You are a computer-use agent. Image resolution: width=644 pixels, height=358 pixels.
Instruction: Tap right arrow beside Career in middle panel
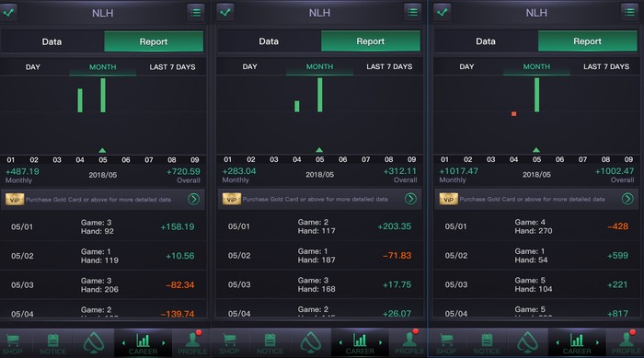tap(380, 342)
